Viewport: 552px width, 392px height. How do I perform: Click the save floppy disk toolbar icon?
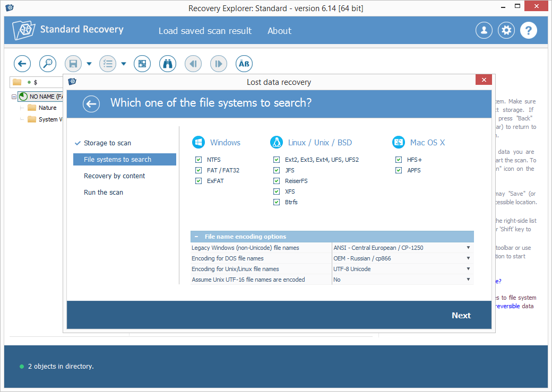click(73, 64)
